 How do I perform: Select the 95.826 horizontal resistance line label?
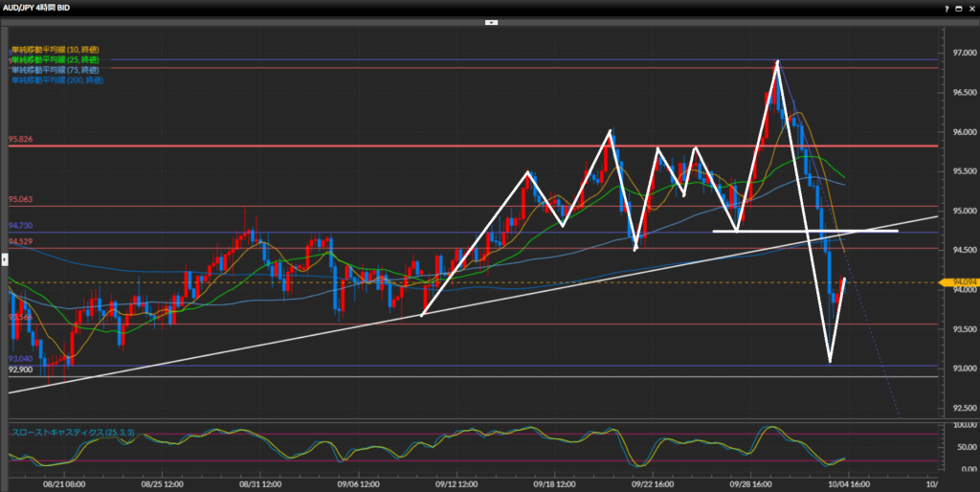(x=21, y=140)
